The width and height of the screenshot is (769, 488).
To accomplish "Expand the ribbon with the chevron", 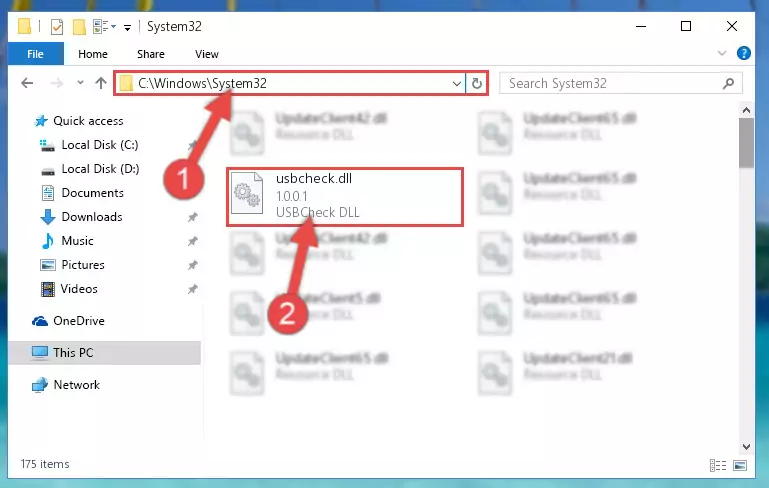I will coord(721,53).
